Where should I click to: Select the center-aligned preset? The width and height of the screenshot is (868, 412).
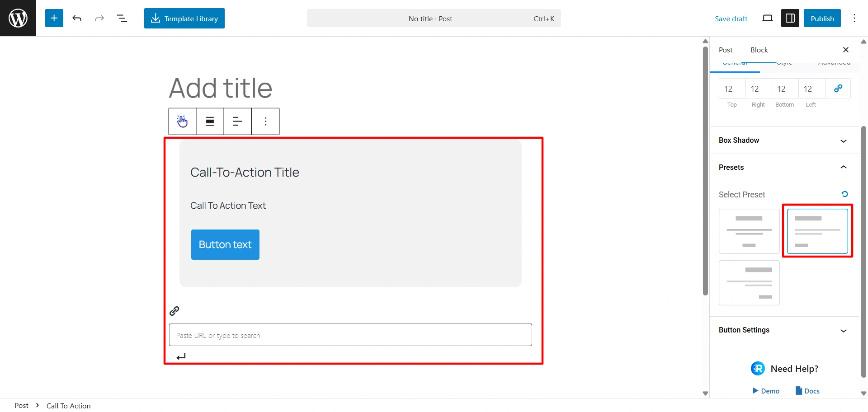point(749,231)
